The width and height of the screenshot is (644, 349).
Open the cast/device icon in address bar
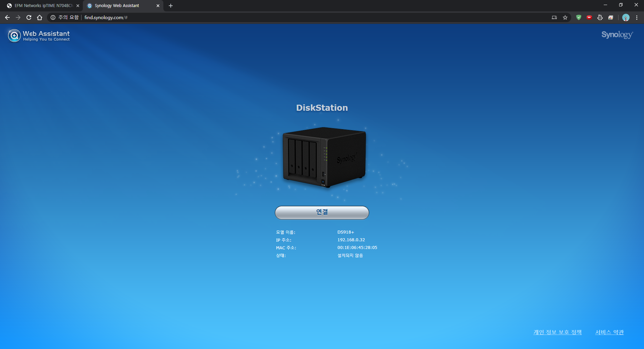(554, 17)
